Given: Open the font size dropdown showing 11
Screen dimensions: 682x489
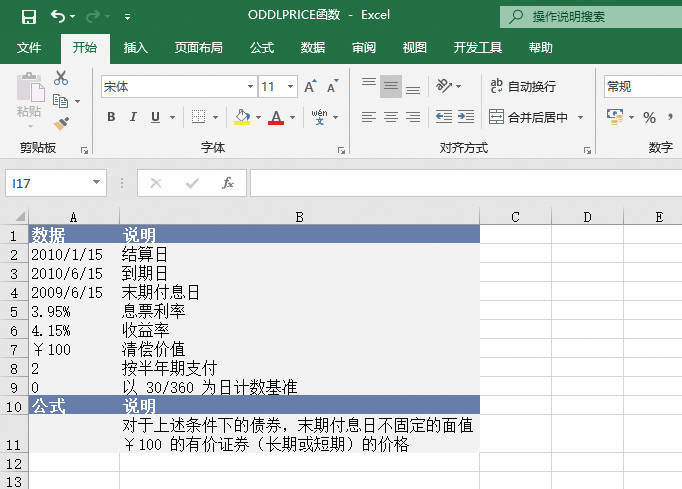Looking at the screenshot, I should pos(291,87).
